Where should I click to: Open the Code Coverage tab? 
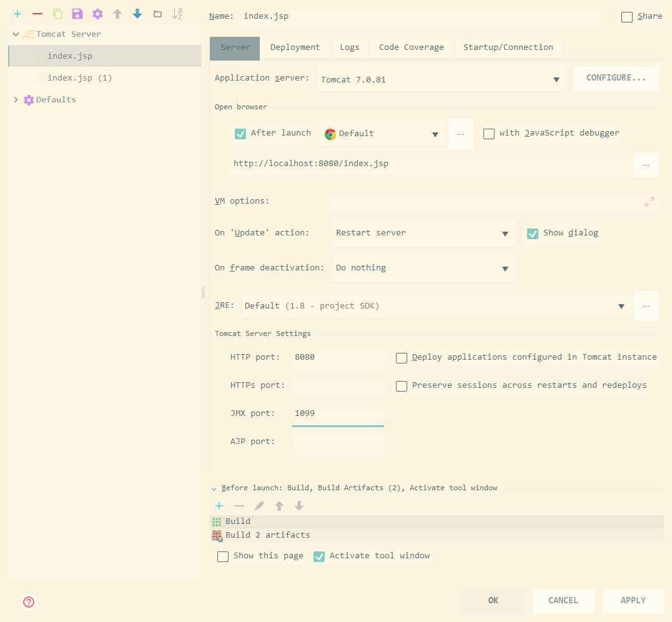click(x=412, y=47)
